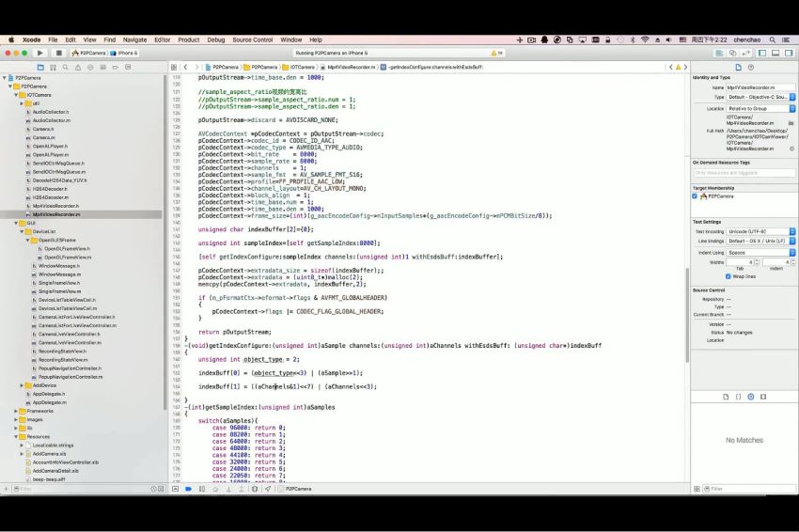Open Location Relative to Group dropdown
The width and height of the screenshot is (799, 532).
coord(760,108)
